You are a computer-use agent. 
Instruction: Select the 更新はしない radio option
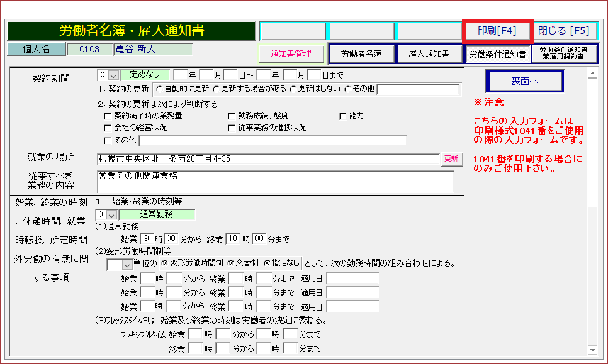coord(294,89)
